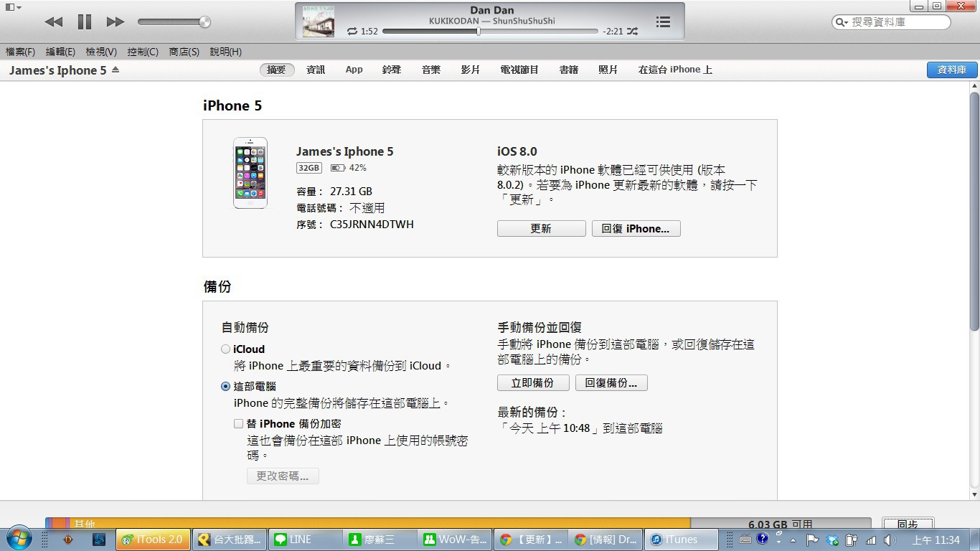Open the Up Next list icon
The height and width of the screenshot is (551, 980).
[663, 22]
